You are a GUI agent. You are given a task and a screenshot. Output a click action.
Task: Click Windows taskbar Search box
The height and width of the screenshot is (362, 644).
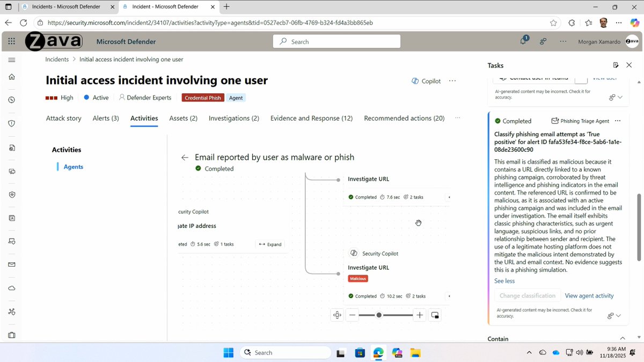285,352
